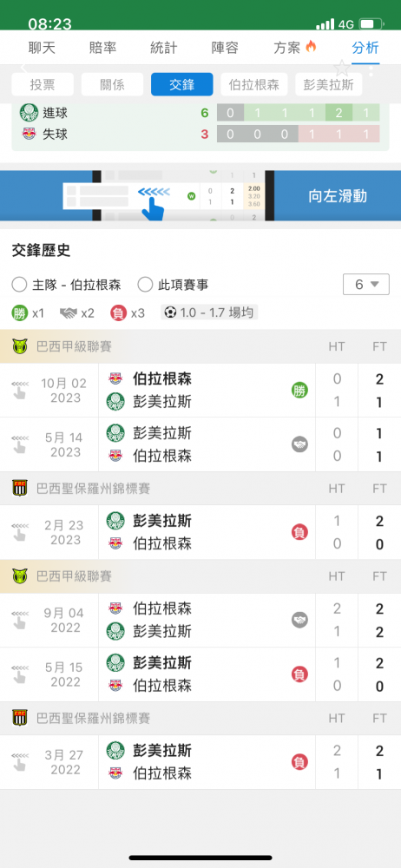Viewport: 401px width, 868px height.
Task: Tap red 負 badge on 2月 23 2023 match
Action: [x=299, y=533]
